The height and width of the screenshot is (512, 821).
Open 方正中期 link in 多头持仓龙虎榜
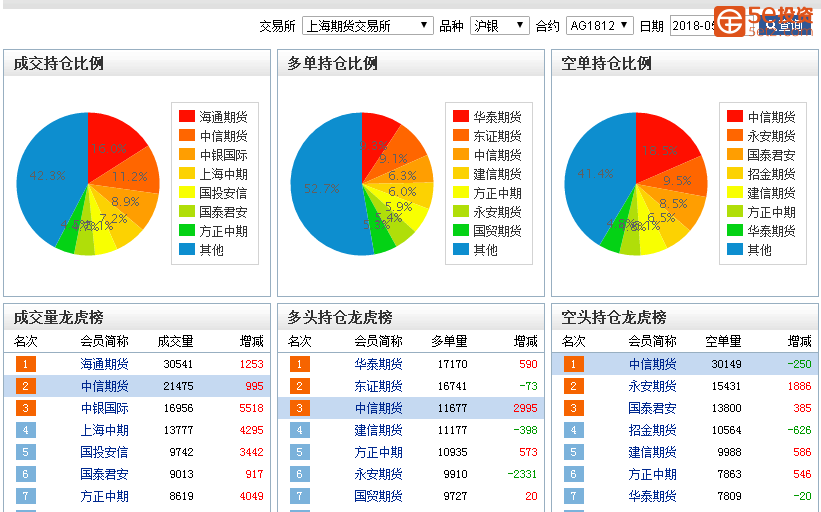point(379,452)
